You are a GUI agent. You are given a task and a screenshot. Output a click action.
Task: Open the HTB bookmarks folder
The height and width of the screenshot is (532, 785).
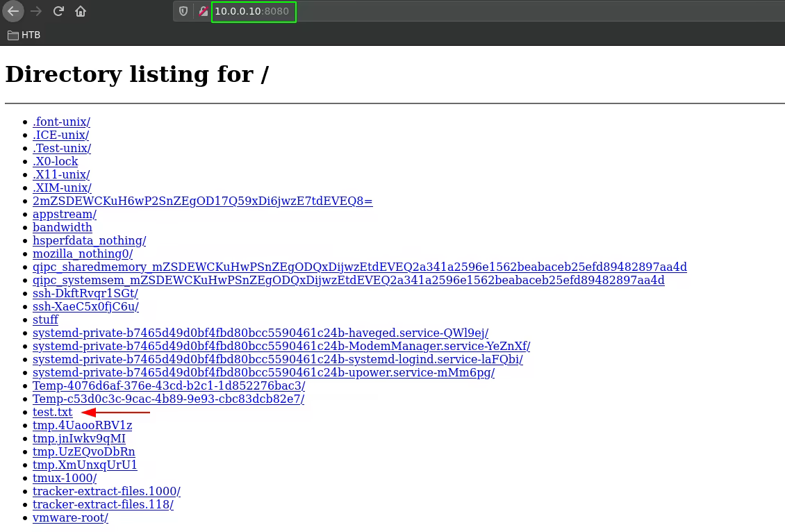[24, 35]
